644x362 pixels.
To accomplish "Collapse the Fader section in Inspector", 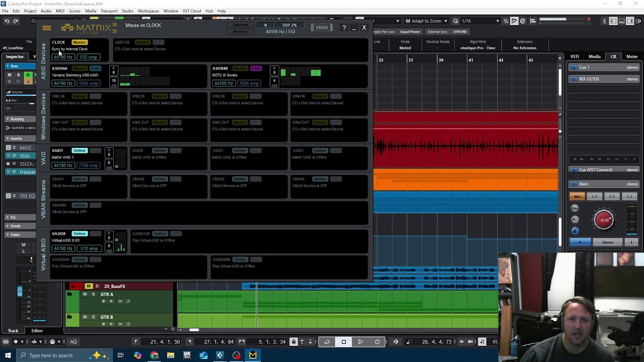I will coord(20,235).
